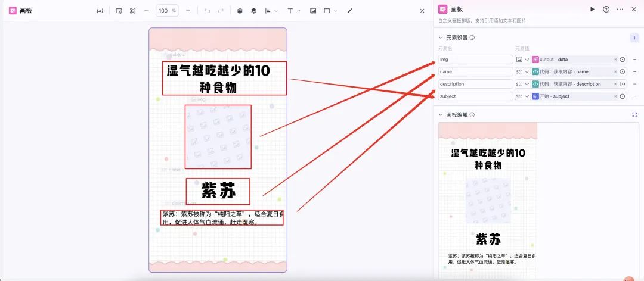
Task: Open the three-dots more menu
Action: click(x=620, y=9)
